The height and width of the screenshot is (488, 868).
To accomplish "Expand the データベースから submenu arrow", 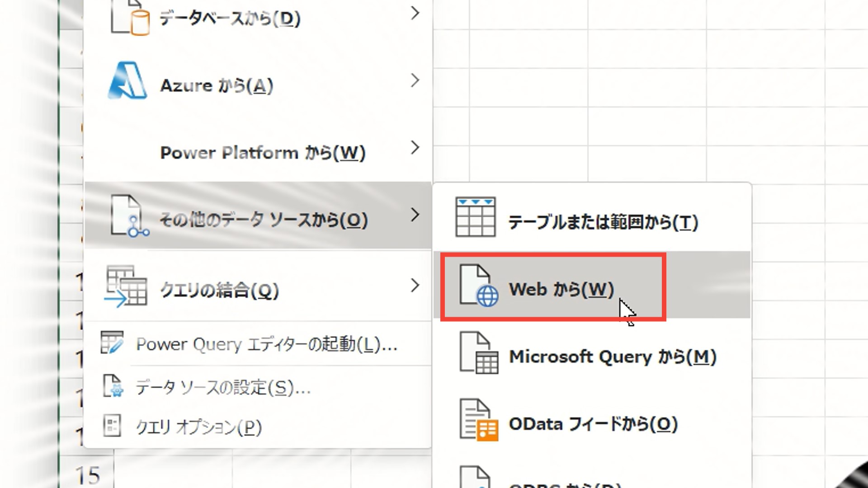I will pos(415,14).
